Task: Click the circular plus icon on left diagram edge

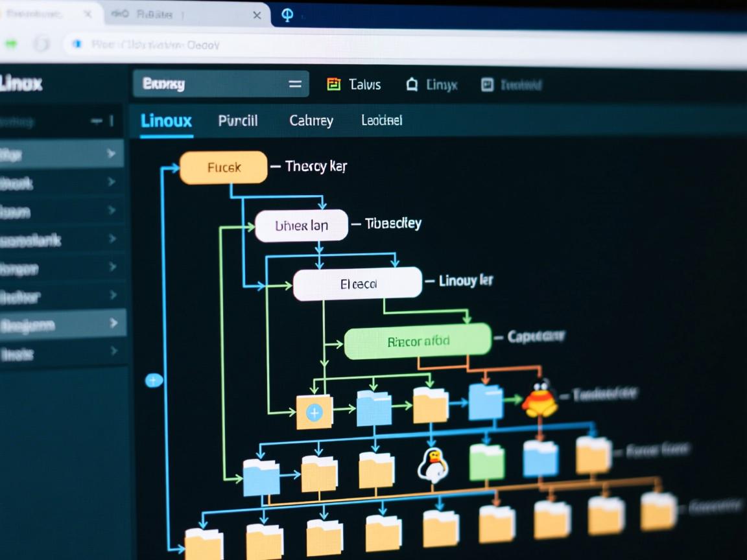Action: [x=154, y=380]
